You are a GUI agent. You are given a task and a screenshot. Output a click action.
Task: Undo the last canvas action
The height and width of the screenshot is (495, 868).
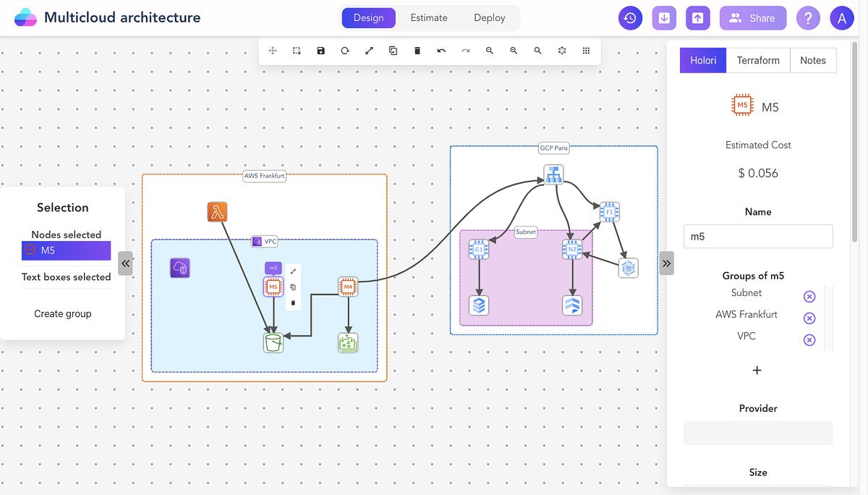point(441,51)
